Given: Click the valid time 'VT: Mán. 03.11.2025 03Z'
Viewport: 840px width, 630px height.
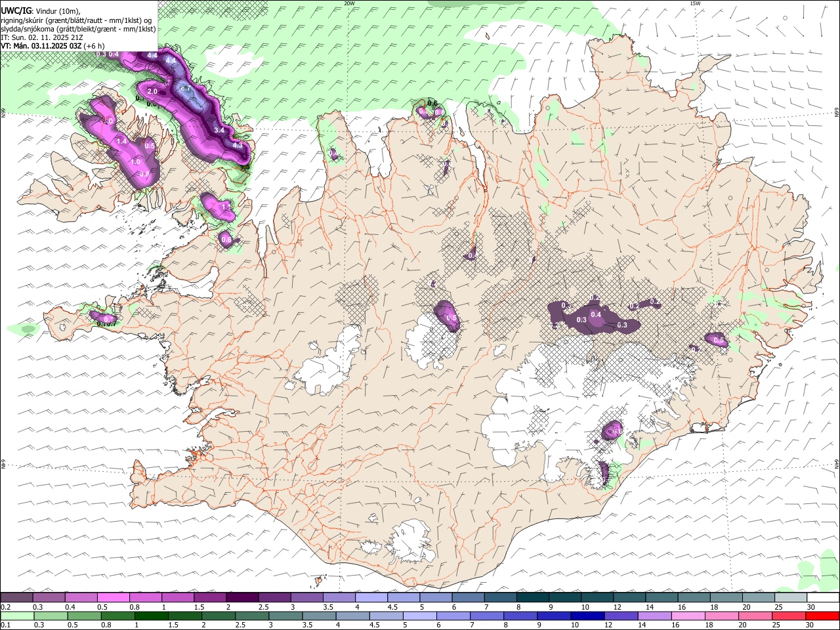Looking at the screenshot, I should pyautogui.click(x=41, y=46).
